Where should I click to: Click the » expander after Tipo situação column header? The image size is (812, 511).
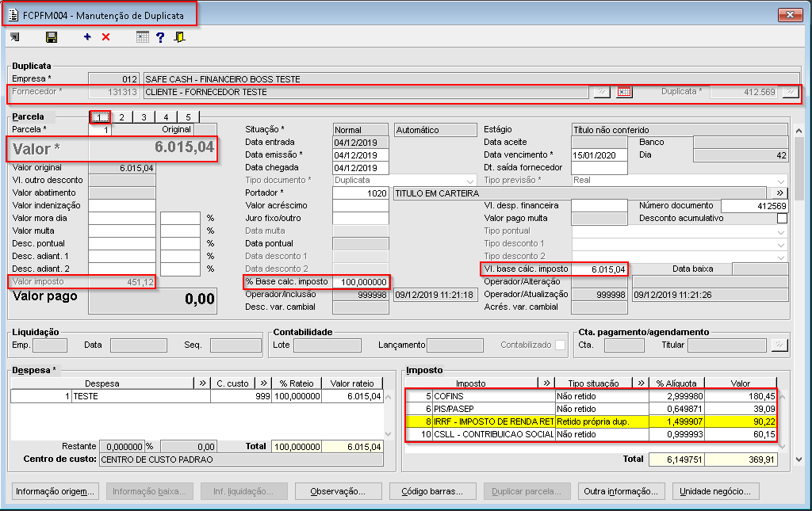(641, 383)
